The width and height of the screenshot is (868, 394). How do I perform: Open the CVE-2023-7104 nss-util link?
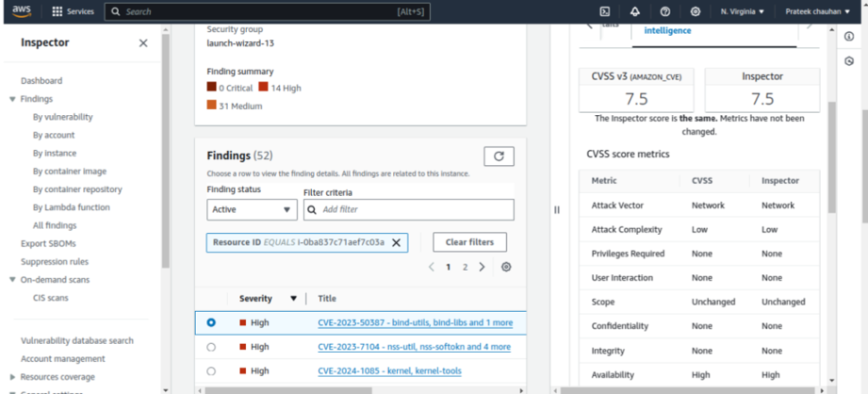414,347
